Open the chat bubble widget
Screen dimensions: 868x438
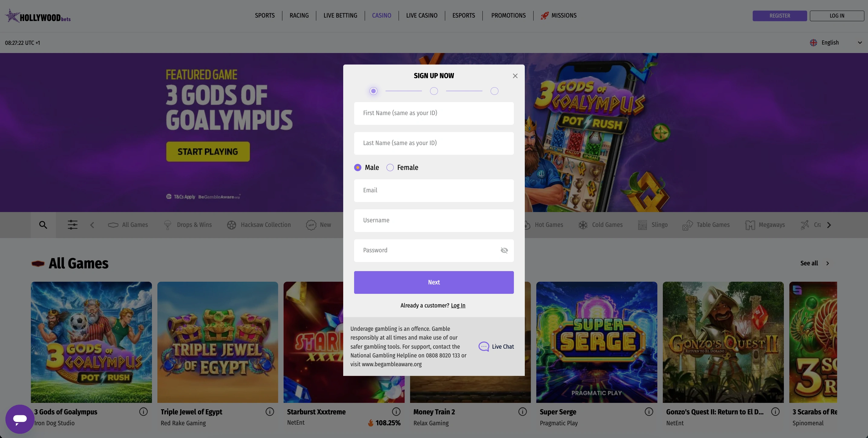[20, 419]
